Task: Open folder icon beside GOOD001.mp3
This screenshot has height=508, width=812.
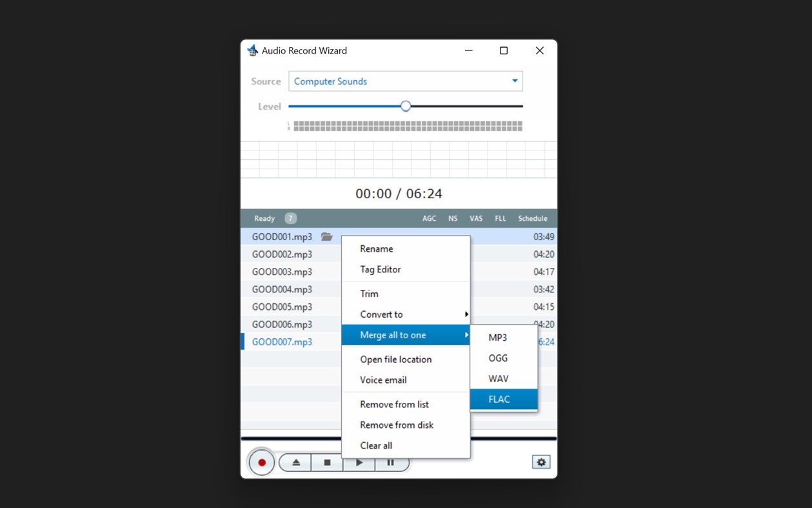Action: [x=328, y=236]
